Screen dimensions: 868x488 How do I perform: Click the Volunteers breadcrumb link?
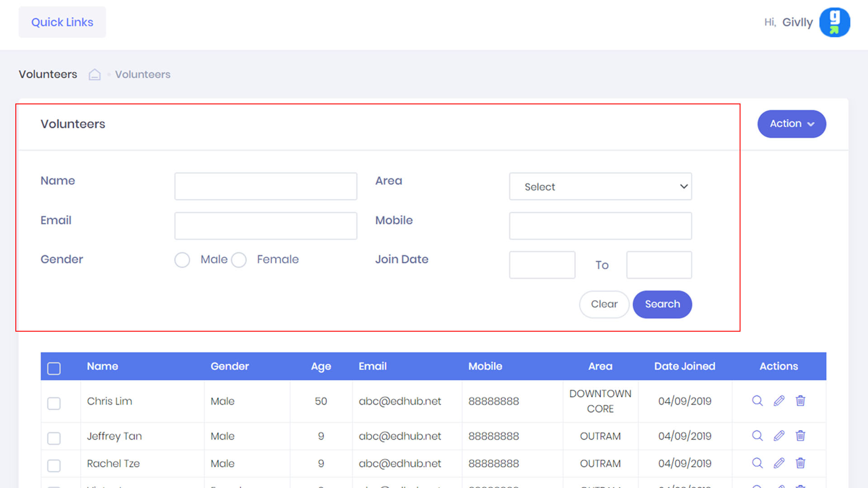tap(142, 75)
